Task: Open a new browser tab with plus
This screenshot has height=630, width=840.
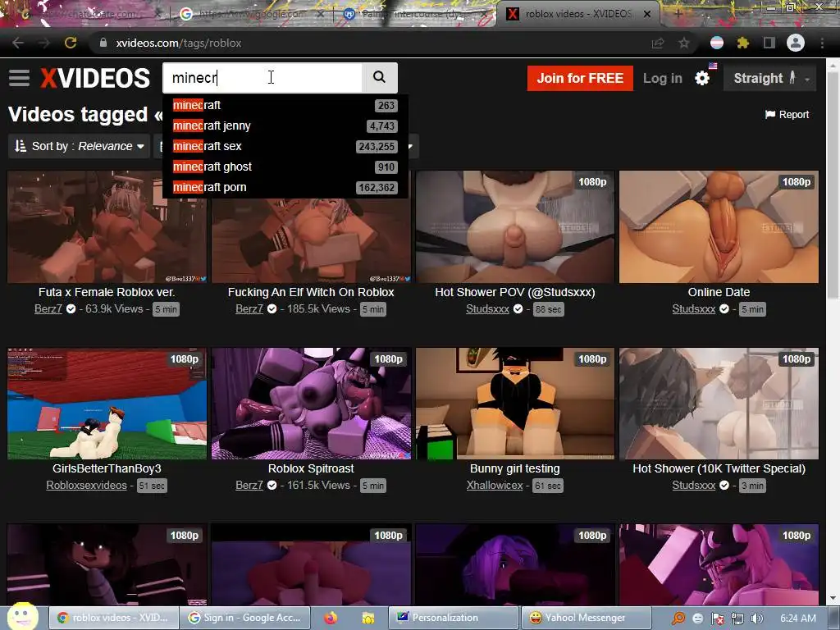Action: click(x=678, y=13)
